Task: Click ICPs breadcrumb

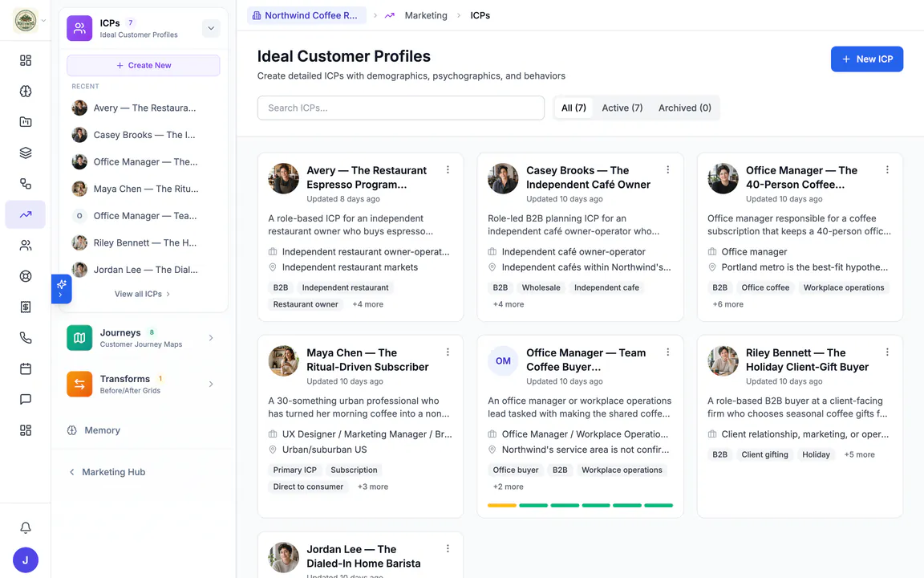Action: 480,15
